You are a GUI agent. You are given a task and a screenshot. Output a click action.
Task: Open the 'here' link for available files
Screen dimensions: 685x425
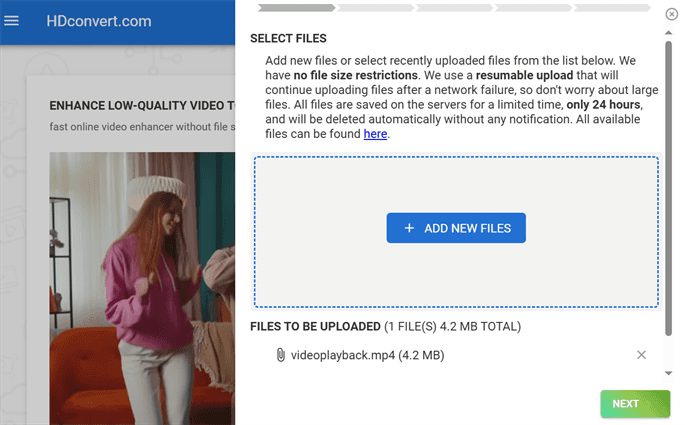tap(375, 134)
